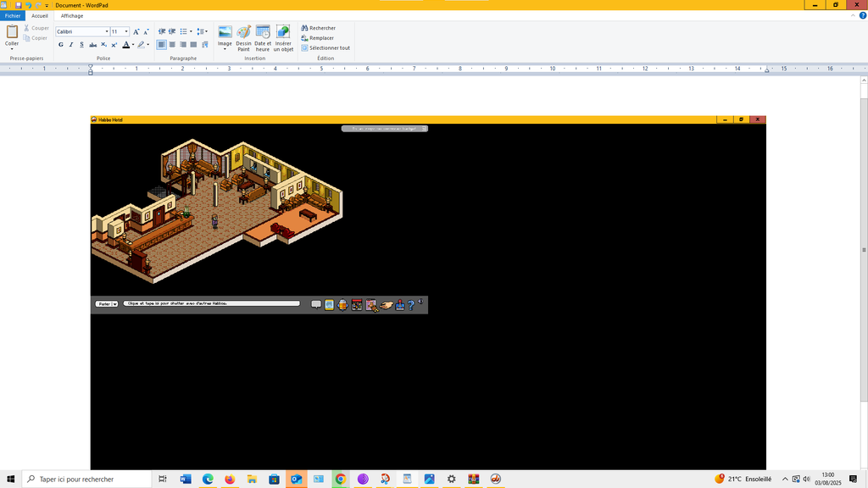Switch to the Affichage tab
The width and height of the screenshot is (868, 488).
[x=71, y=16]
